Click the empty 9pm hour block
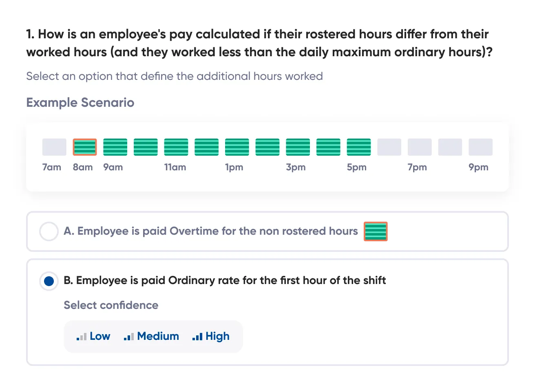 click(x=480, y=147)
